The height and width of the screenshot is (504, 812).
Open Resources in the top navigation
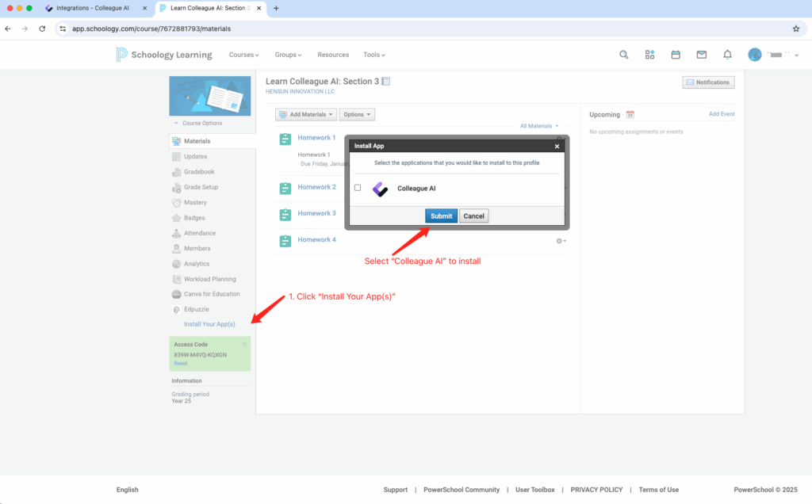[x=333, y=55]
